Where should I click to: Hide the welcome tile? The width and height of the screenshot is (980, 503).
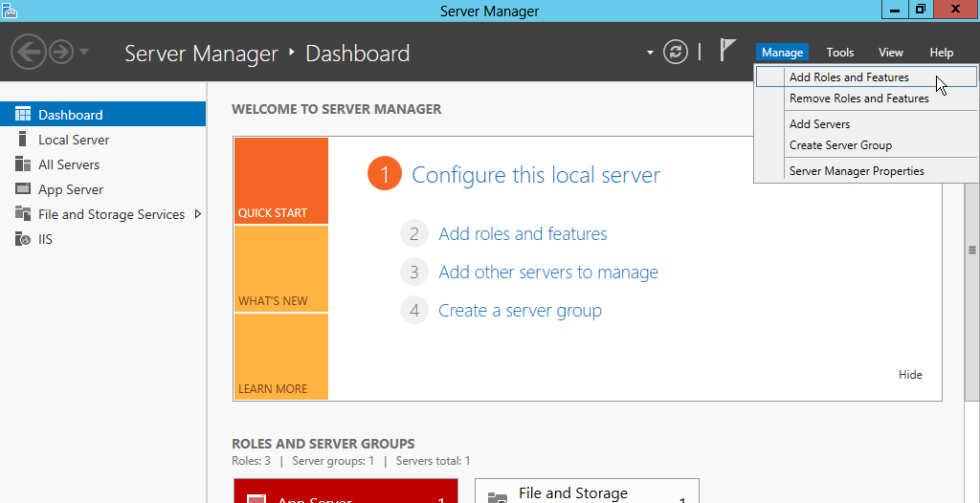pyautogui.click(x=910, y=374)
